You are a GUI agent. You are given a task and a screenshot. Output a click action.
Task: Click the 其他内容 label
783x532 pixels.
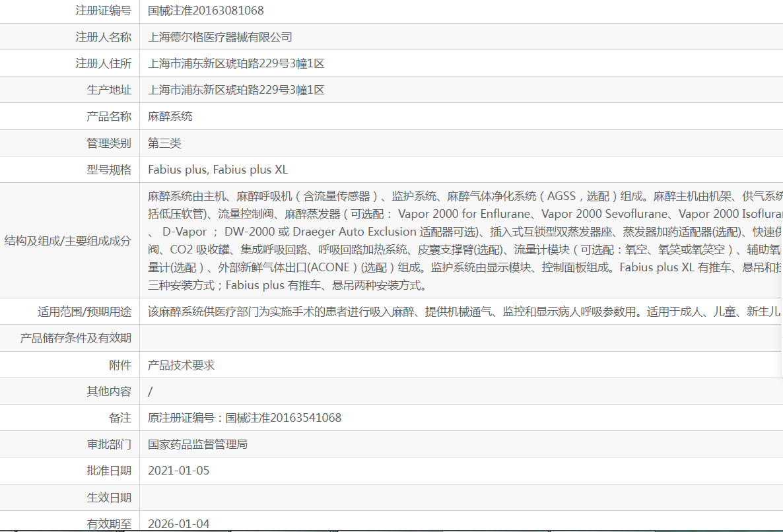click(x=109, y=391)
